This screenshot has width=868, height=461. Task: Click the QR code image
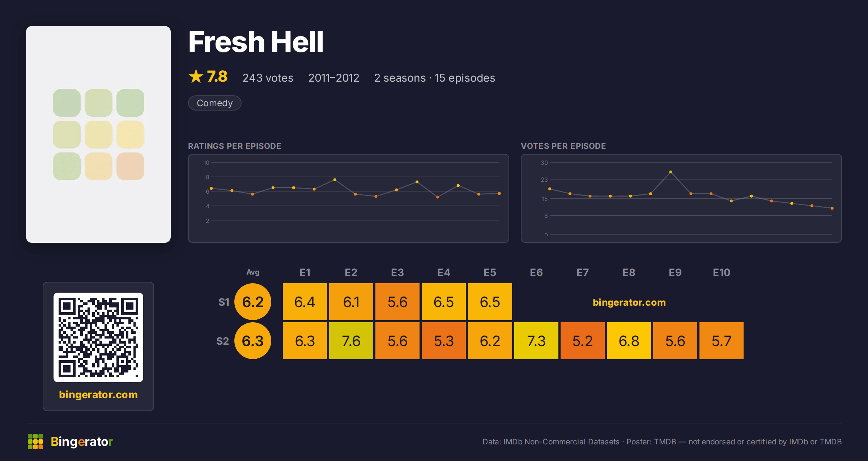coord(98,337)
